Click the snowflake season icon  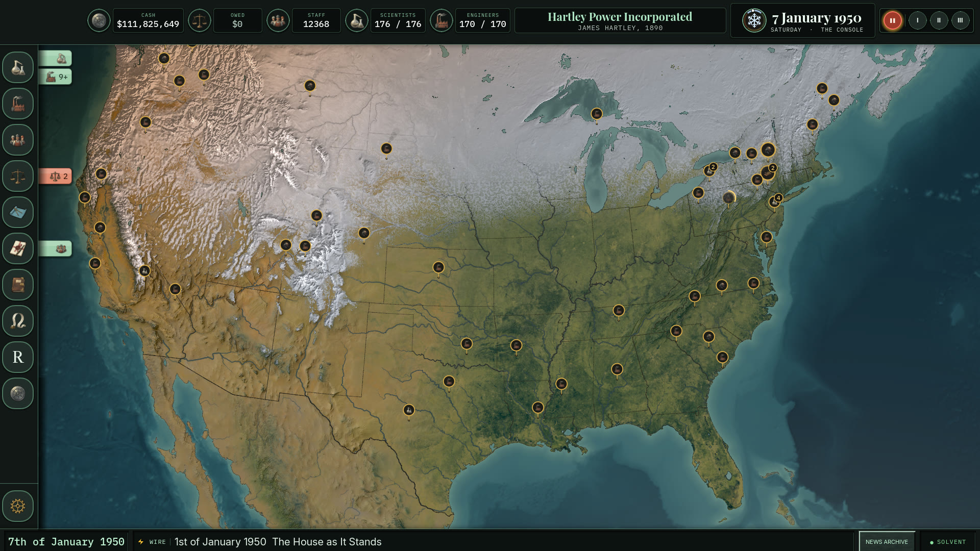point(754,20)
